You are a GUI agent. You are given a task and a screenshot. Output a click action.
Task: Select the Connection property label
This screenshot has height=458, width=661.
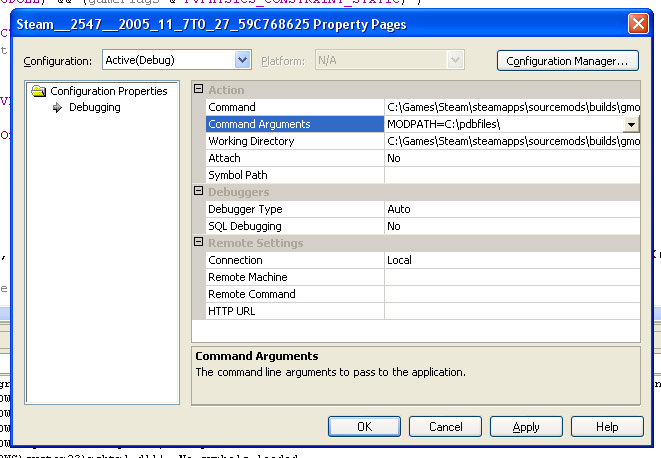[294, 260]
